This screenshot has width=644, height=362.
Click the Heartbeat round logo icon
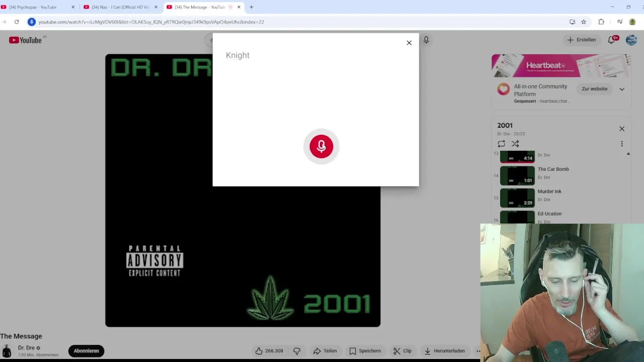click(x=503, y=89)
